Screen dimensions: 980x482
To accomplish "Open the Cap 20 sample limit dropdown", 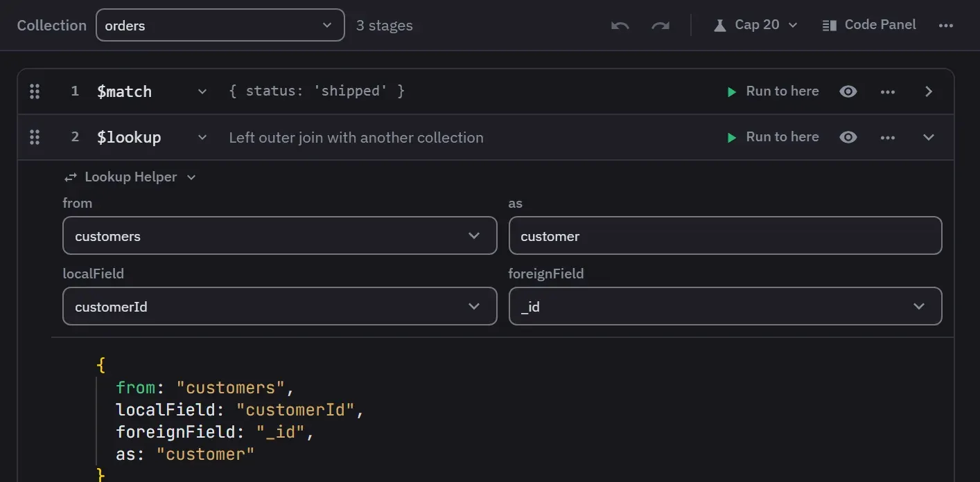I will [x=755, y=25].
